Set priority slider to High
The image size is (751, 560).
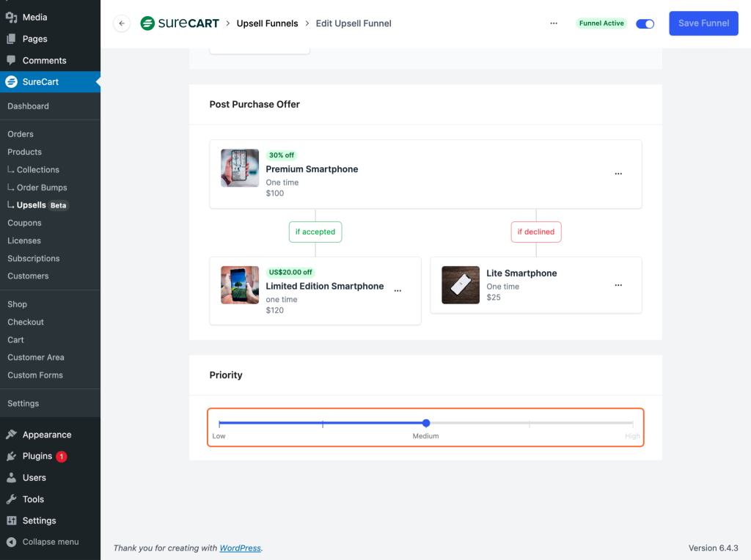(x=632, y=424)
